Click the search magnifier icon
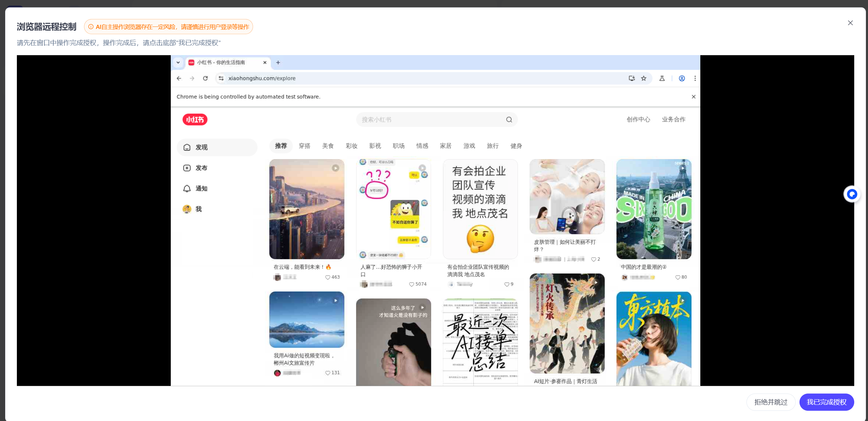868x421 pixels. click(509, 119)
